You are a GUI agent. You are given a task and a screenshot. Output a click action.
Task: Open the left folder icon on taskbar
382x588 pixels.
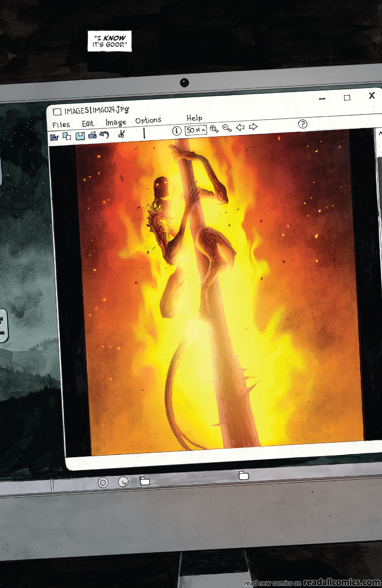tap(145, 480)
